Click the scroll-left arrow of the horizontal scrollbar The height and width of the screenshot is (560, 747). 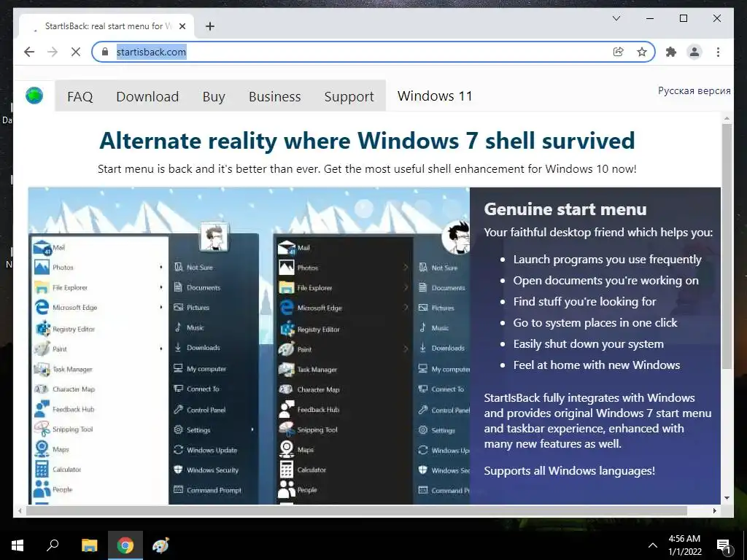coord(20,511)
